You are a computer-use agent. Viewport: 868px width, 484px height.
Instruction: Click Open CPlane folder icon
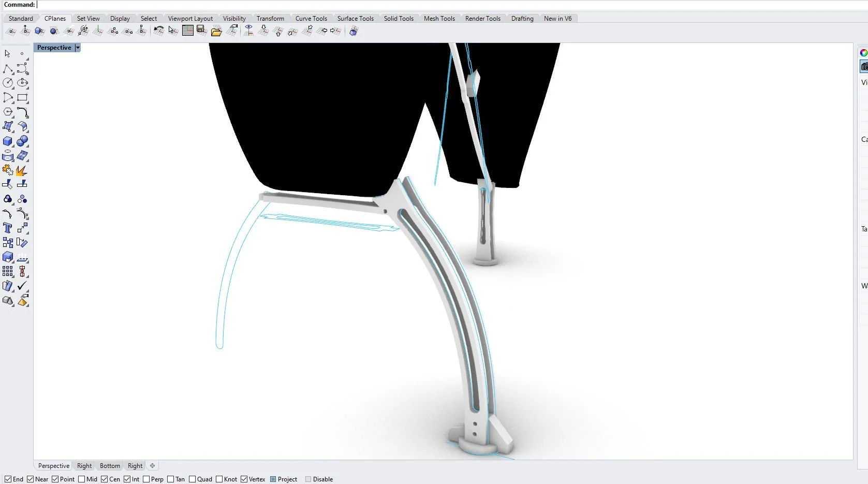216,31
